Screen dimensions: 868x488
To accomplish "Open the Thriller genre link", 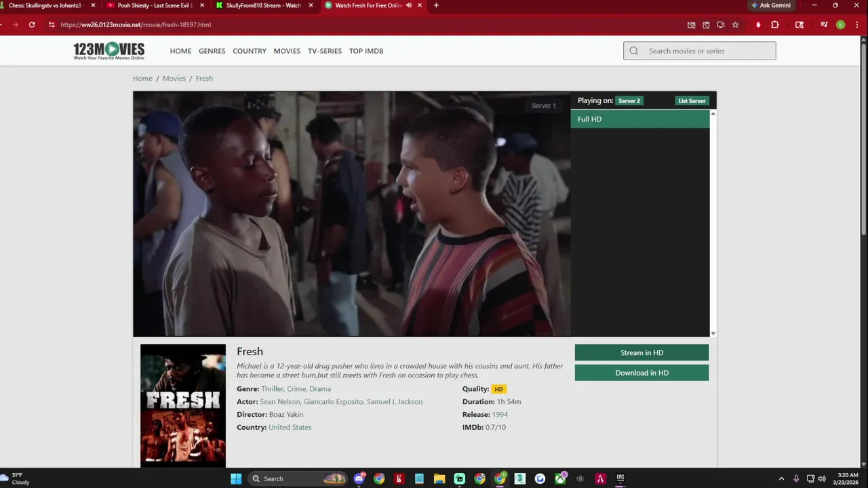I will point(271,389).
